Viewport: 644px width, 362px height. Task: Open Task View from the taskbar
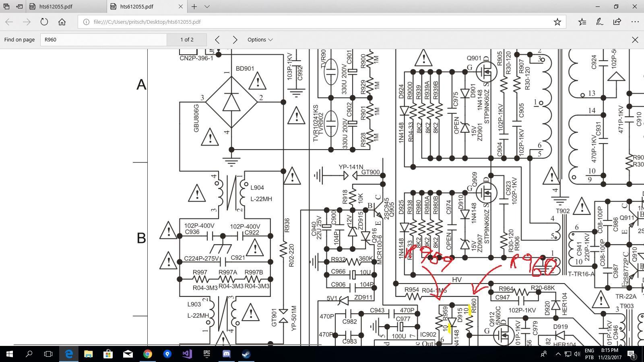point(48,354)
